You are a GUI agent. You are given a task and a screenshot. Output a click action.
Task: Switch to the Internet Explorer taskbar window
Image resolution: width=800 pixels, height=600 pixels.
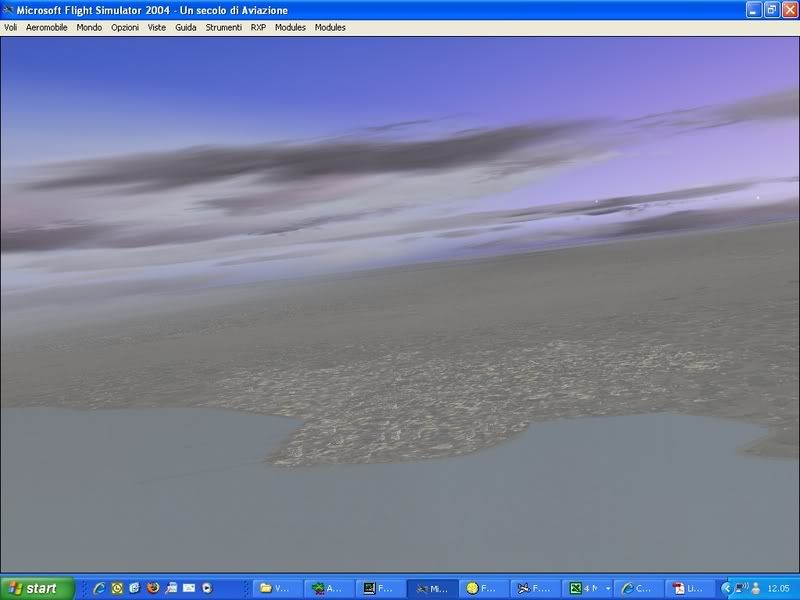tap(639, 589)
